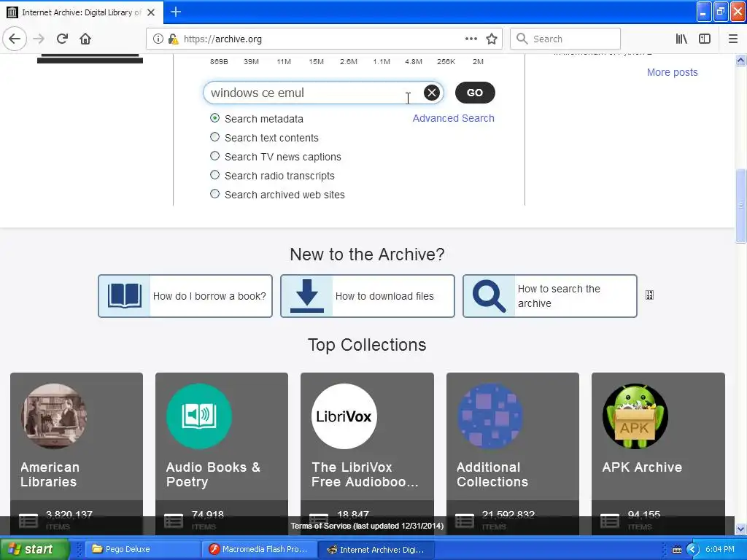Open the Windows start menu
This screenshot has width=747, height=560.
point(34,549)
